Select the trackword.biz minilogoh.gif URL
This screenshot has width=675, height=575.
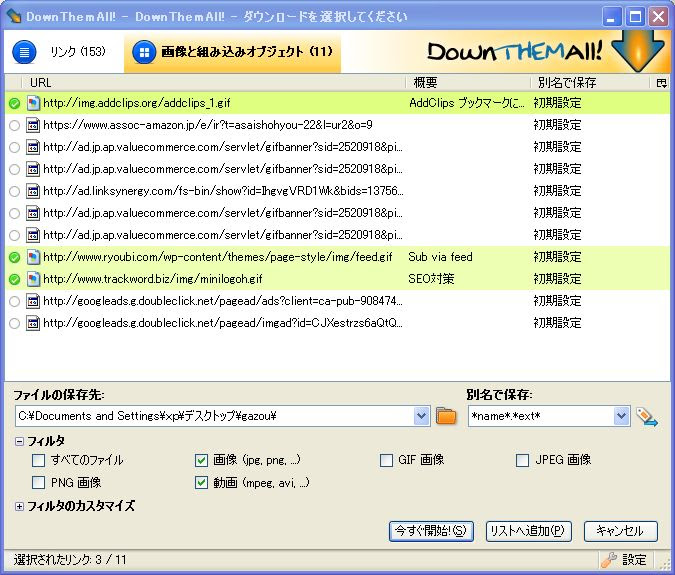point(153,279)
